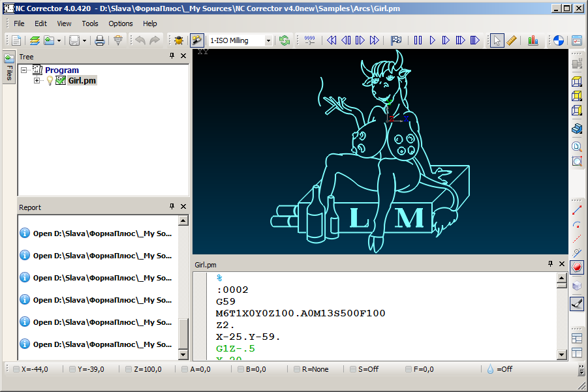Tick the R=None checkbox in status bar
The image size is (588, 392).
(x=297, y=369)
